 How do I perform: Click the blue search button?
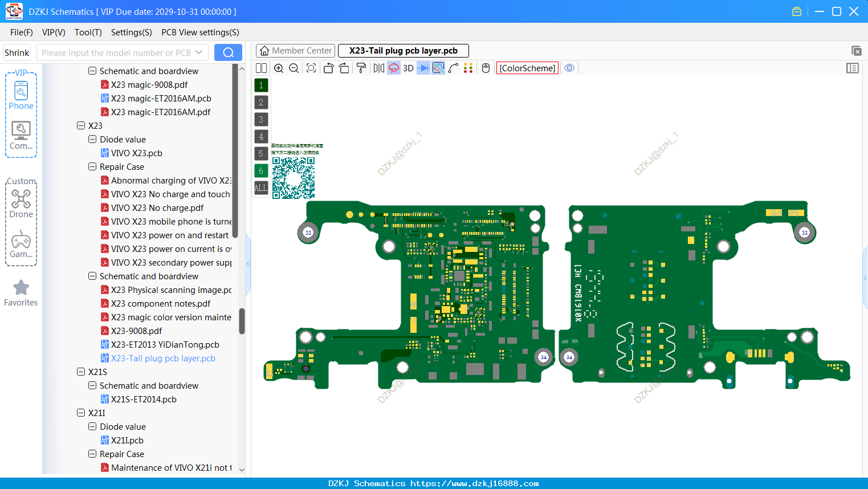coord(228,52)
